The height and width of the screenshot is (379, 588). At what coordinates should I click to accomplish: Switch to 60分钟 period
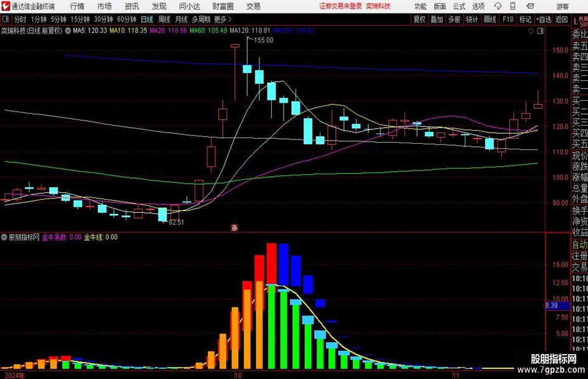click(127, 19)
